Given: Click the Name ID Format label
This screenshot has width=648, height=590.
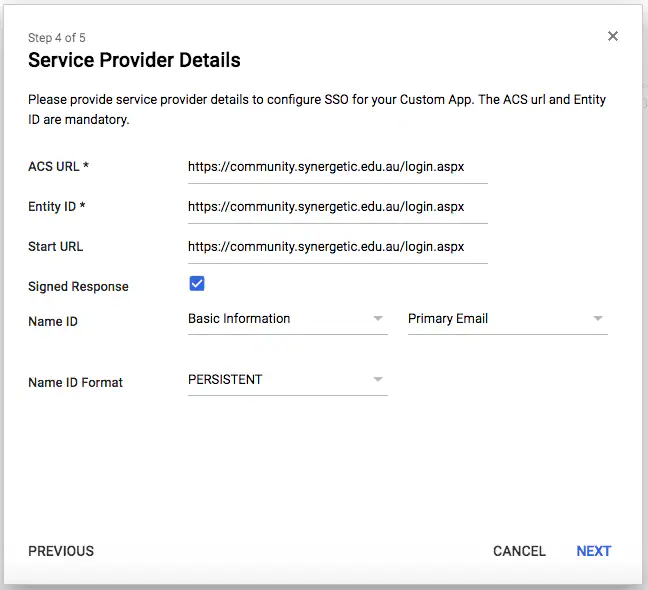Looking at the screenshot, I should point(75,382).
